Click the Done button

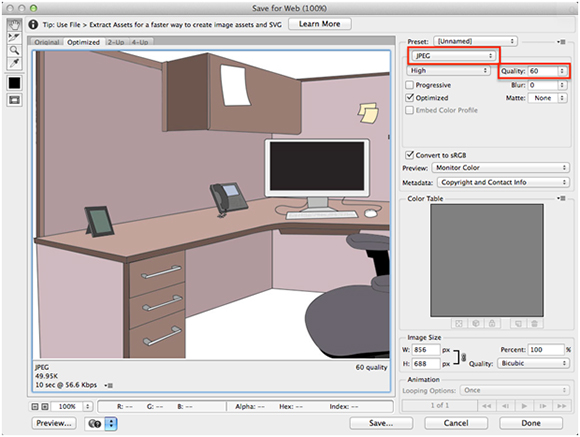[x=531, y=423]
